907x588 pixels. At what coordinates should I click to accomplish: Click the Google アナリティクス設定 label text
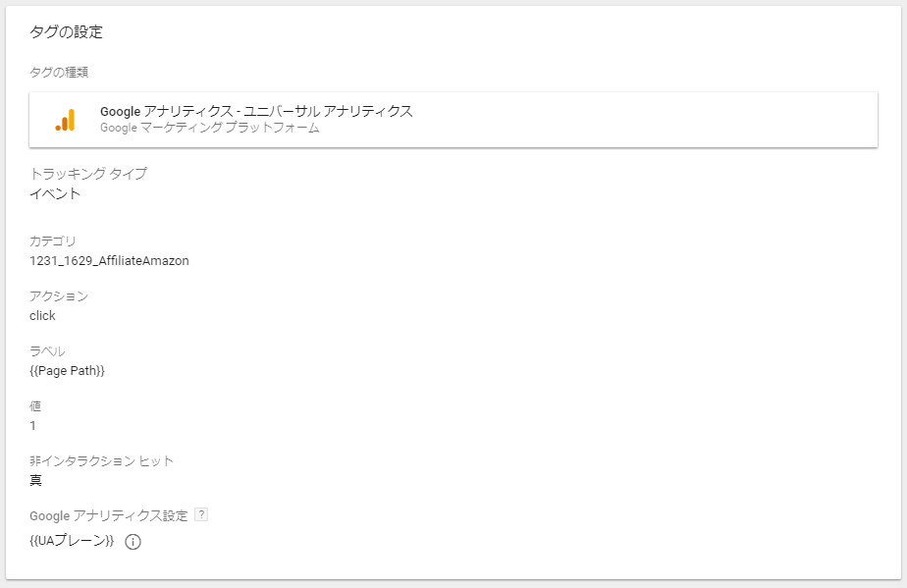click(109, 515)
